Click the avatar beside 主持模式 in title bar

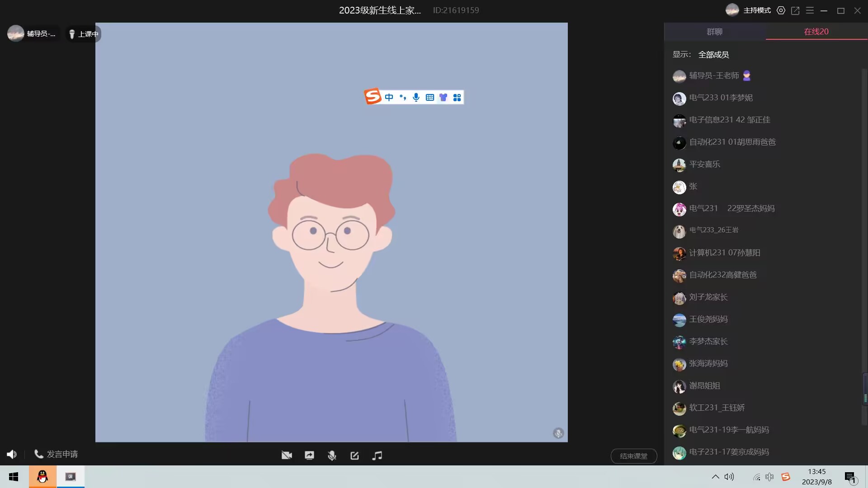[732, 10]
